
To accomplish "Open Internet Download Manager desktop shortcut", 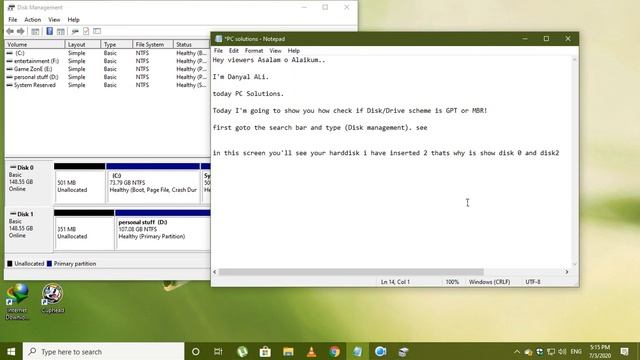I will click(17, 301).
